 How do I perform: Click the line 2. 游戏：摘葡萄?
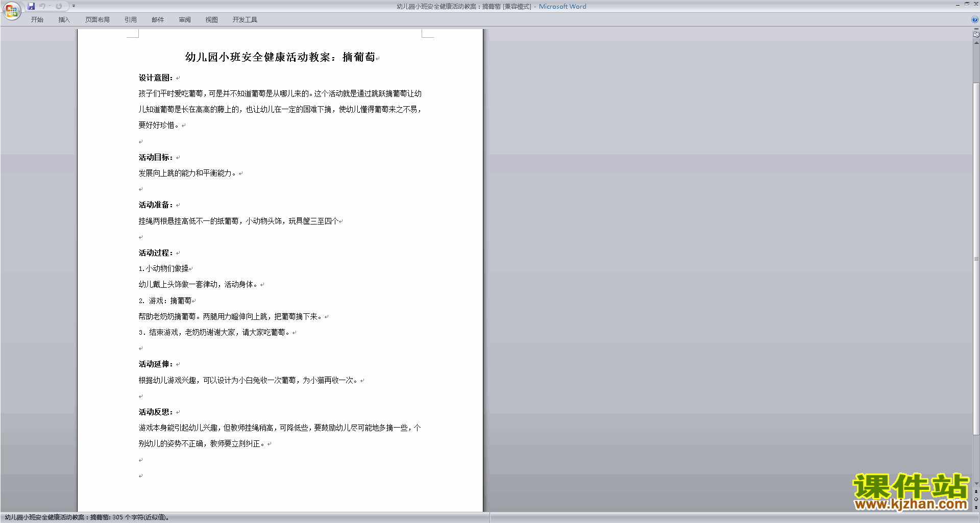[x=165, y=301]
